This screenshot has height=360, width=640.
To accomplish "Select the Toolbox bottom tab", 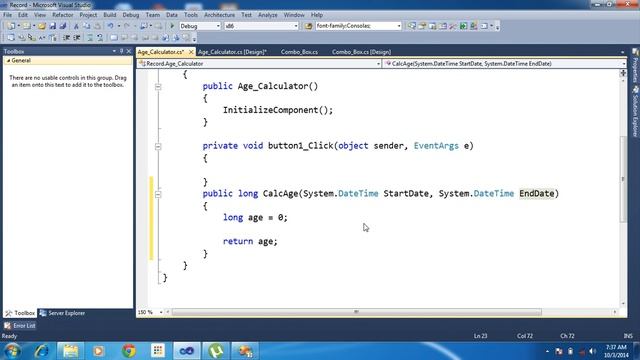I will coord(20,313).
